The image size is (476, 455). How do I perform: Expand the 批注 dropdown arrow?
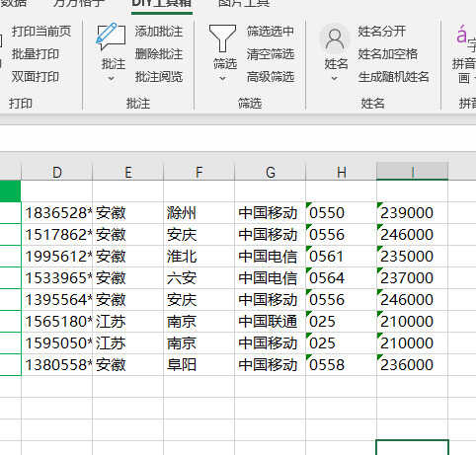point(112,79)
